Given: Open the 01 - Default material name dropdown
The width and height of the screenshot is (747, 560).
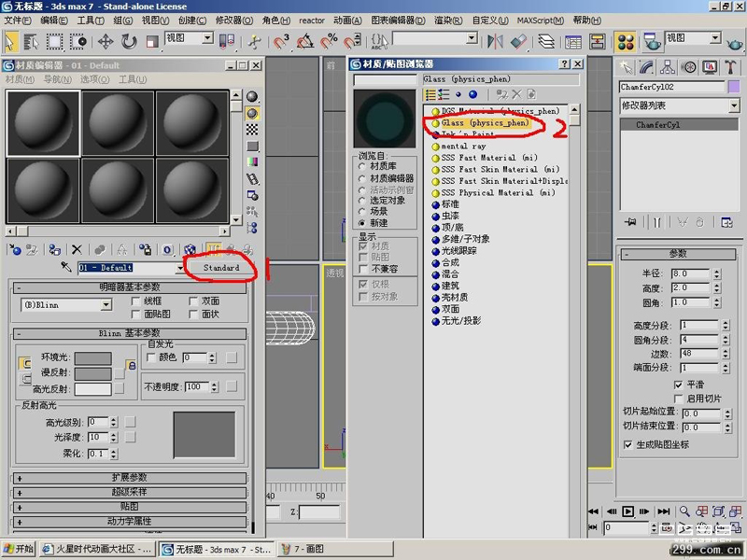Looking at the screenshot, I should pos(179,268).
